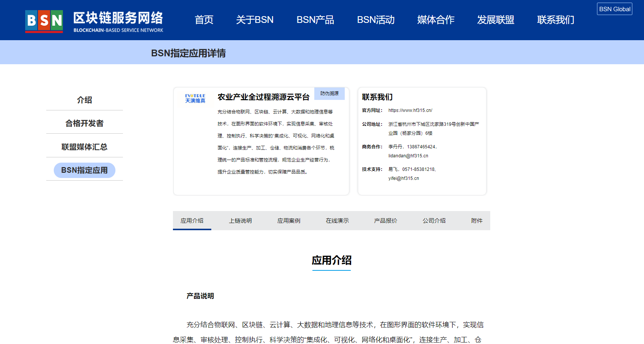Click 媒体合作 in the top navigation
Screen dimensions: 644x344
(436, 20)
